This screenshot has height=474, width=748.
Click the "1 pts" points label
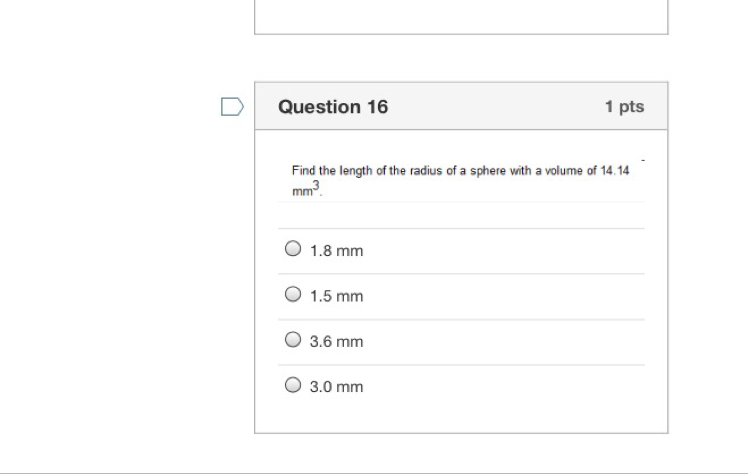tap(624, 107)
